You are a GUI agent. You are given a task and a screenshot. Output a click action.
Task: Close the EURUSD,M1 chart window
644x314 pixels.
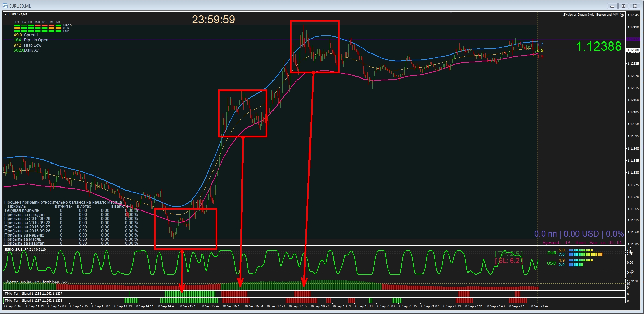[x=635, y=6]
